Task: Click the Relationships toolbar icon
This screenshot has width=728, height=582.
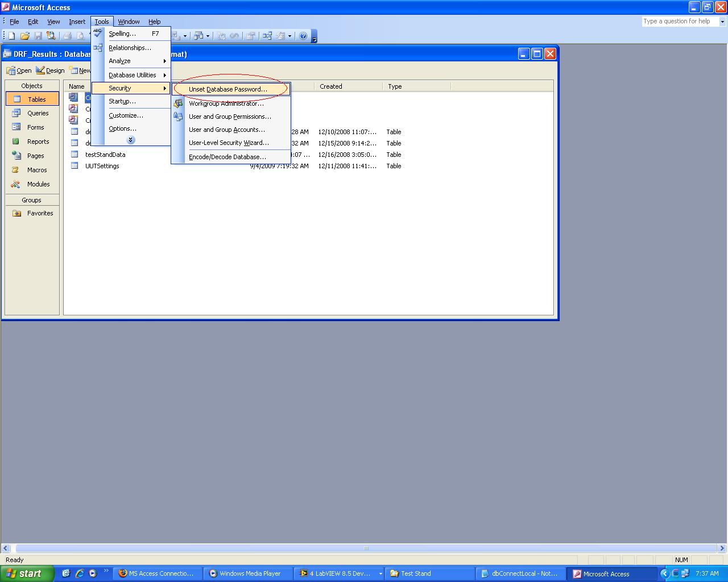Action: 267,36
